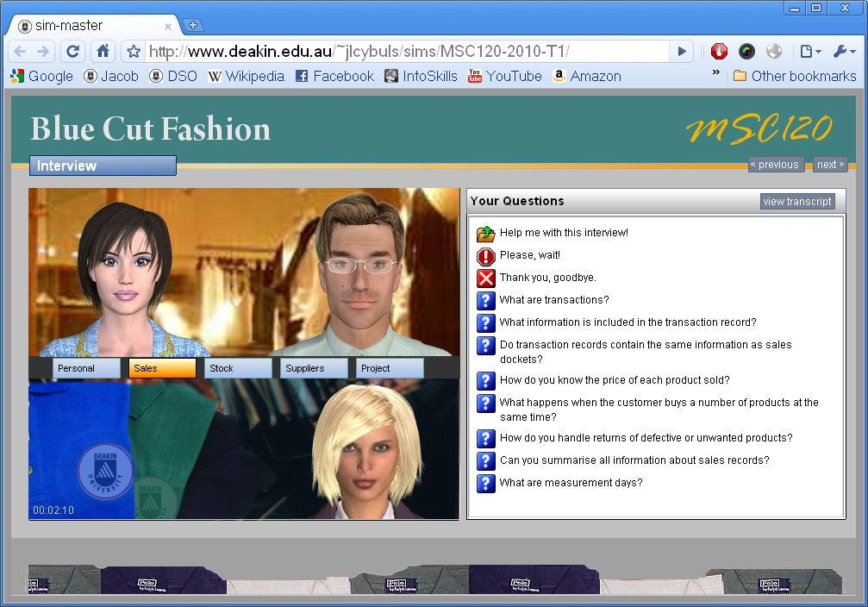Click question icon beside 'What are transactions?'

pos(486,300)
